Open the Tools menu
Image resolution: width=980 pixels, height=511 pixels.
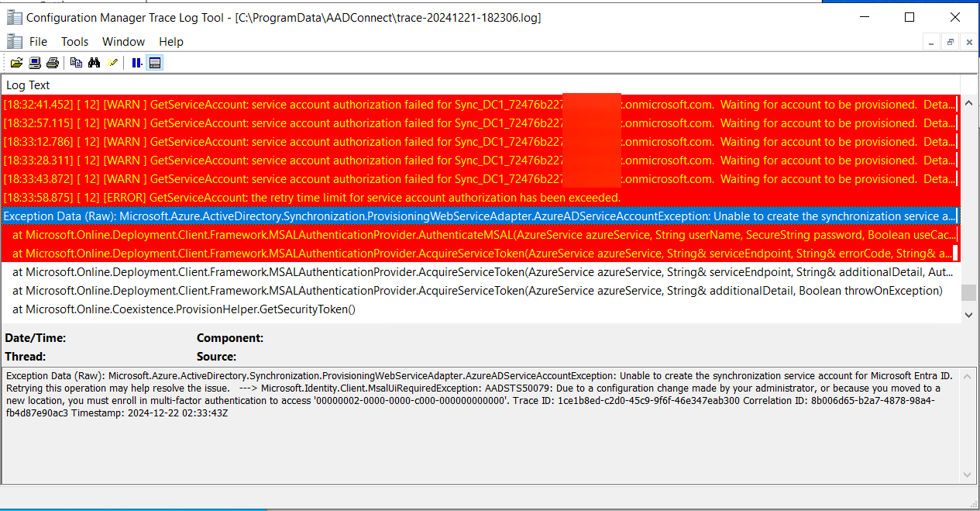75,42
